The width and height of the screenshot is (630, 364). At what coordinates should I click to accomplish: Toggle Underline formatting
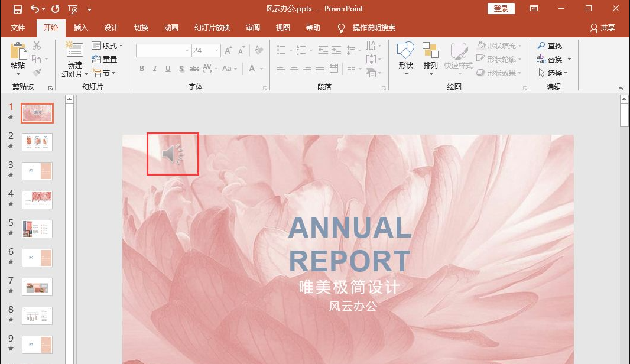pos(168,69)
